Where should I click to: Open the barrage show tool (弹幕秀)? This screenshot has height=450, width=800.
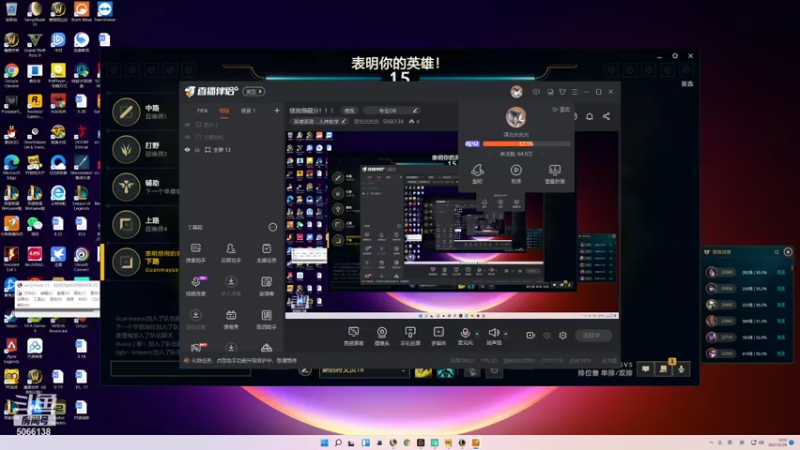[x=231, y=319]
